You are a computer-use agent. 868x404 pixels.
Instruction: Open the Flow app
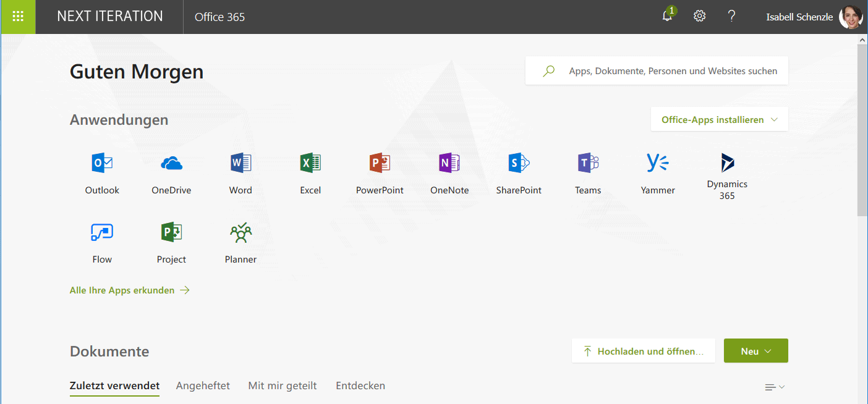pos(102,243)
